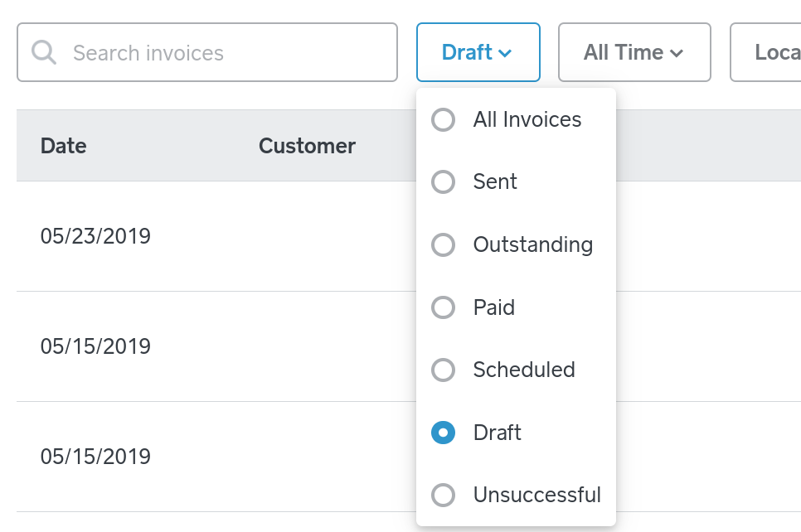Image resolution: width=801 pixels, height=532 pixels.
Task: Click the selected Draft radio button
Action: (x=444, y=433)
